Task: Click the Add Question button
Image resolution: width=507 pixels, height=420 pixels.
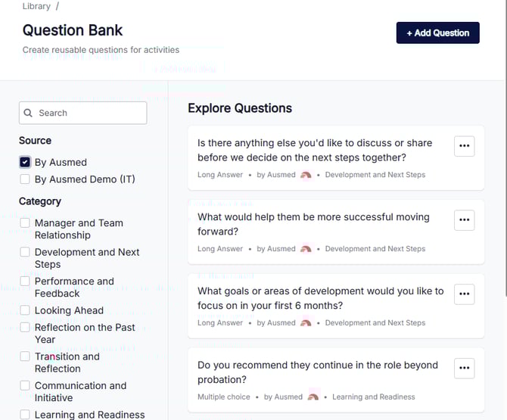Action: (x=438, y=33)
